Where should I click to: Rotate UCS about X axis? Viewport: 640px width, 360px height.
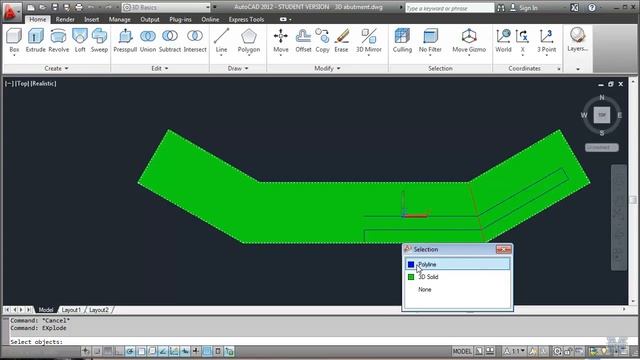(522, 40)
